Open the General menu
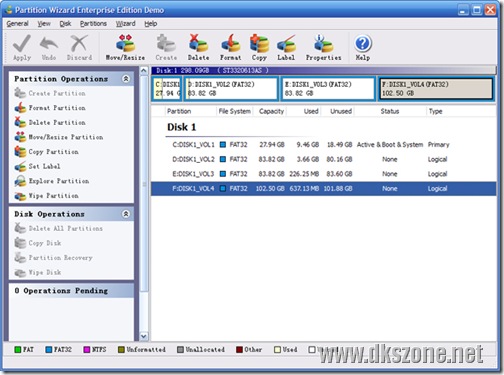The width and height of the screenshot is (504, 375). pos(17,24)
